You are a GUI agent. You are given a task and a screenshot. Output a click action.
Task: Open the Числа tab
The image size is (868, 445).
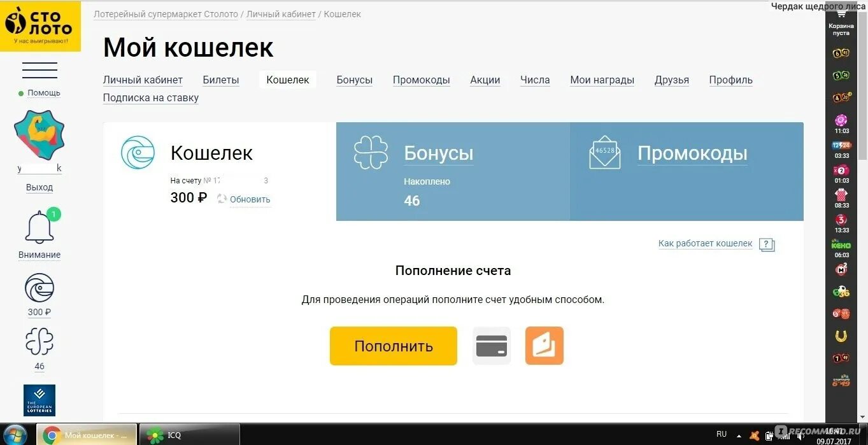click(535, 80)
